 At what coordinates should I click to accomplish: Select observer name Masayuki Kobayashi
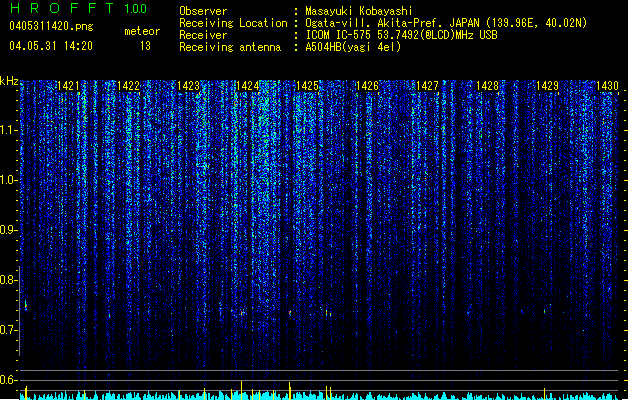(x=359, y=11)
